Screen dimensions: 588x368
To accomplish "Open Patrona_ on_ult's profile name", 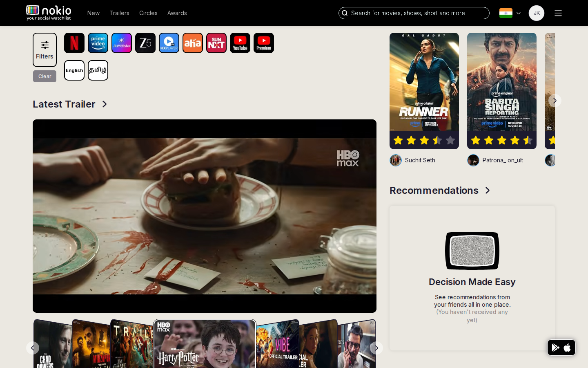I will (503, 160).
